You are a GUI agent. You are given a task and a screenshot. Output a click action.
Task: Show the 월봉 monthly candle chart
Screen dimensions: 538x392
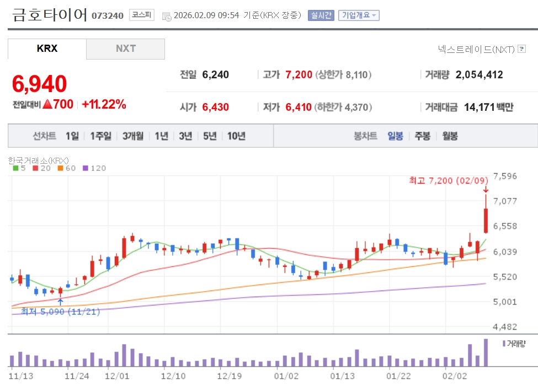(450, 136)
